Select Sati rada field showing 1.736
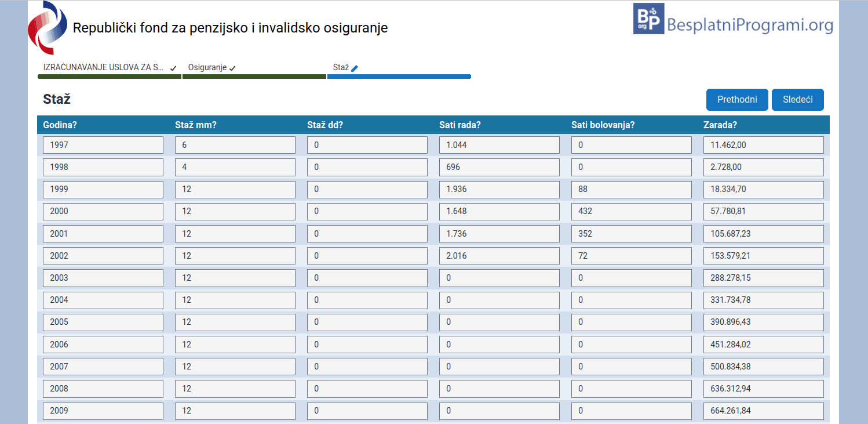 pyautogui.click(x=499, y=234)
